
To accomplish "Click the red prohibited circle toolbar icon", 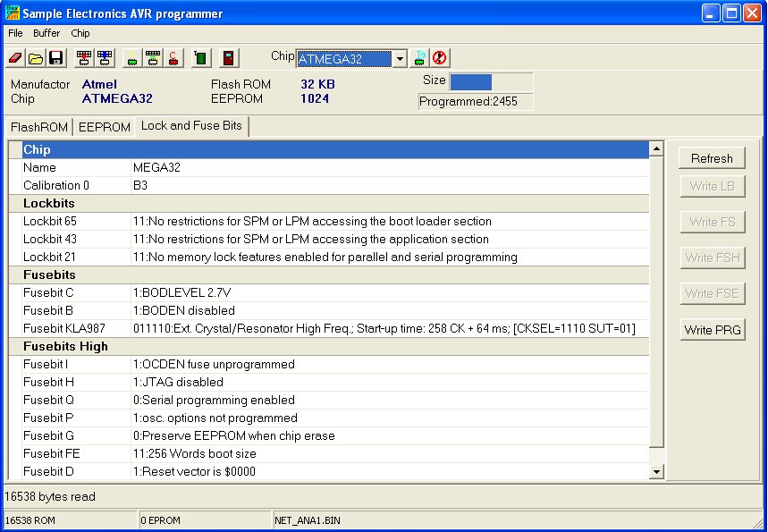I will tap(439, 58).
